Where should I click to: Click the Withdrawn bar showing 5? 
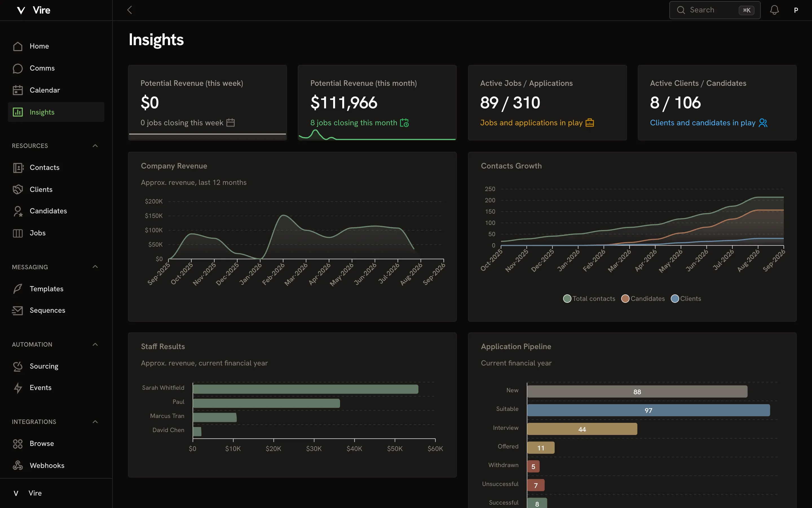tap(533, 466)
